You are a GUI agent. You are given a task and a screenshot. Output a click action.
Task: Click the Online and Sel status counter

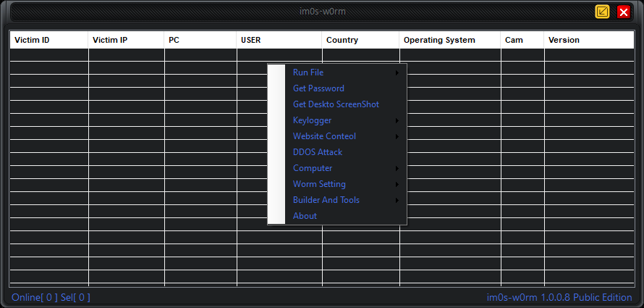[51, 297]
